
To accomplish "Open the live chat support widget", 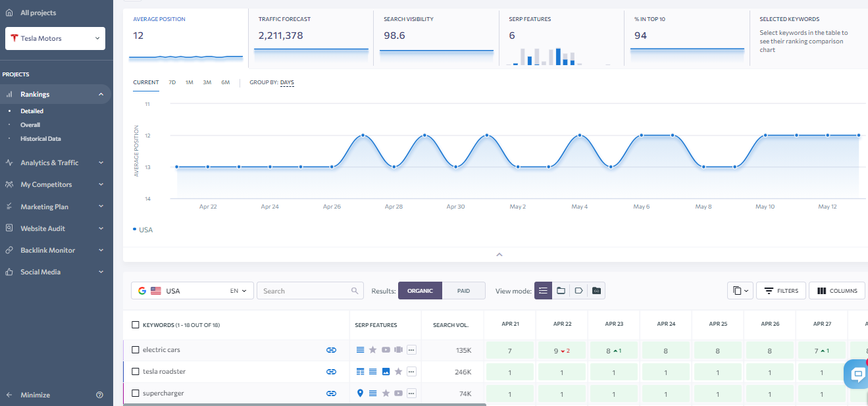I will [x=857, y=374].
